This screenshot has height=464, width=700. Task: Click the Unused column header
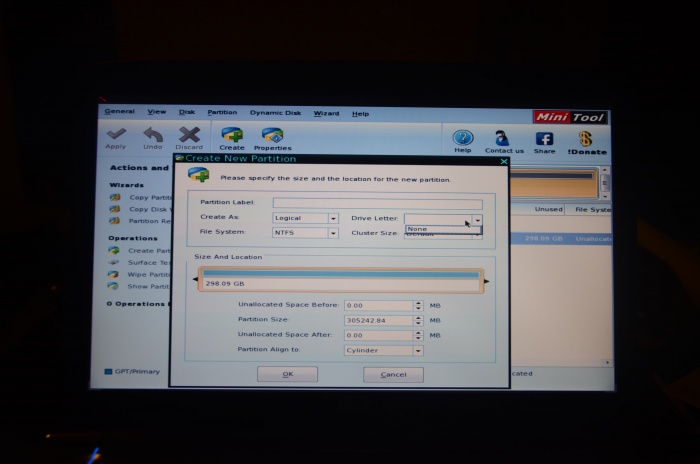point(549,209)
